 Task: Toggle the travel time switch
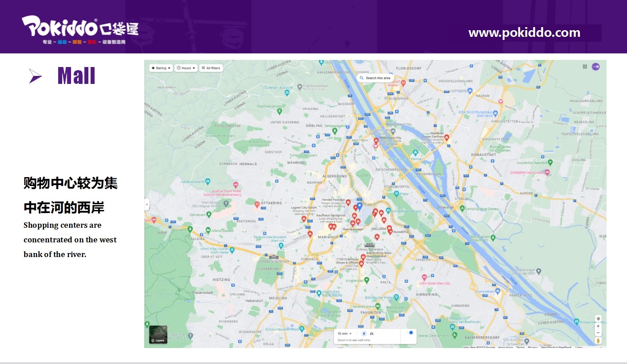[409, 333]
